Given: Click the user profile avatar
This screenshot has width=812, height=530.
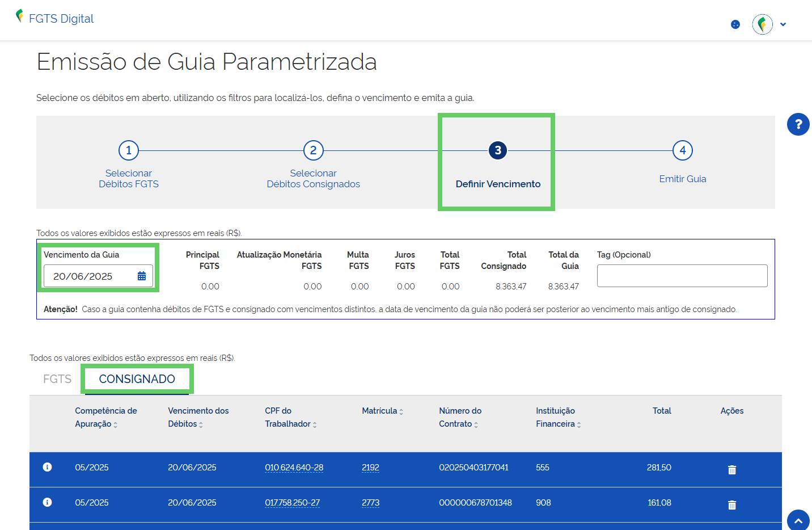Looking at the screenshot, I should tap(763, 24).
